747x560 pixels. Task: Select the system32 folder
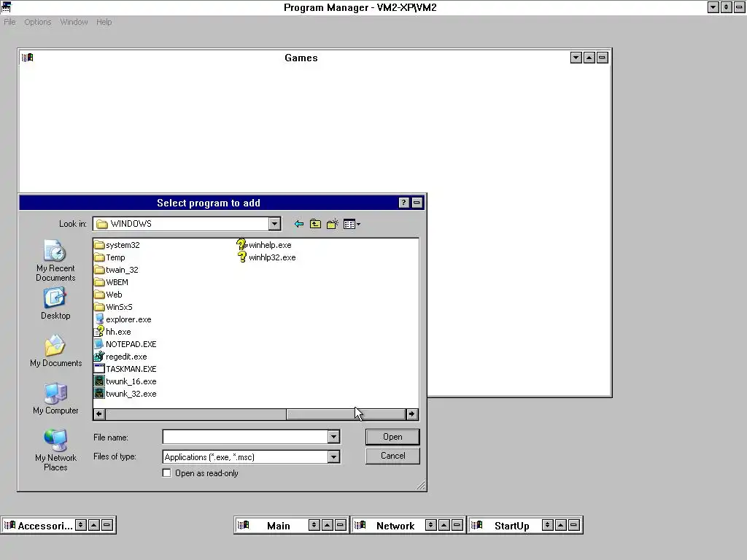[x=117, y=245]
